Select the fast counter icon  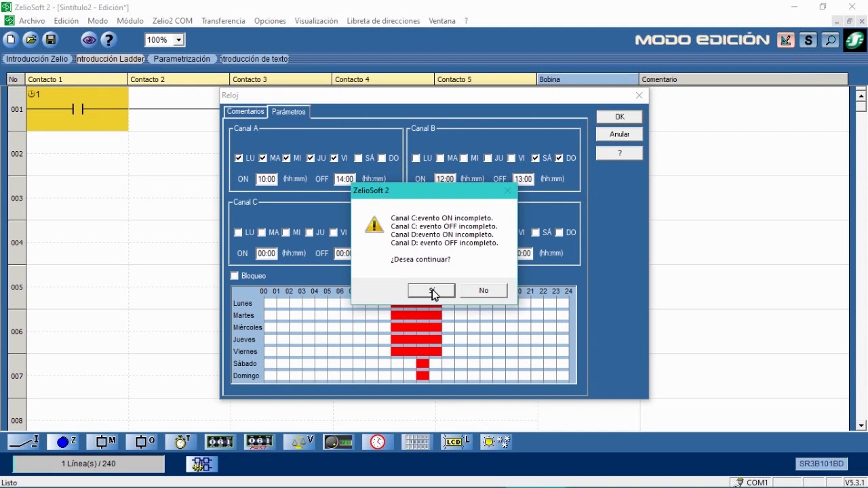pos(259,442)
